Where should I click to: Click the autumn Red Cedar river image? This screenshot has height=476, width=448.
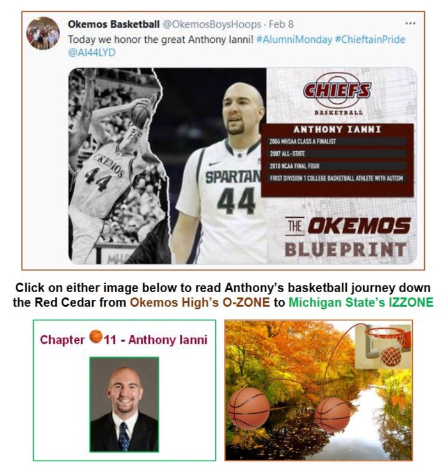click(x=319, y=390)
